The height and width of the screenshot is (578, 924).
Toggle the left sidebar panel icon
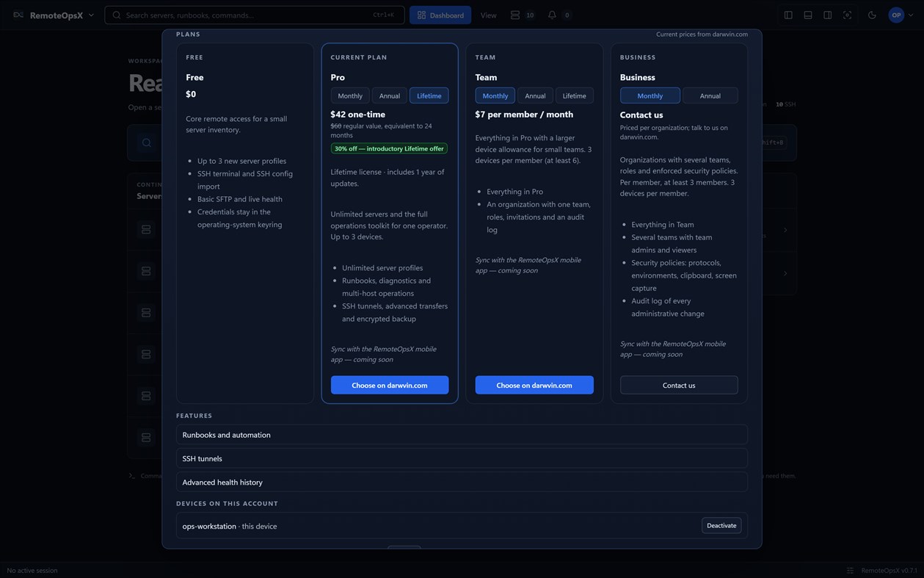point(788,15)
